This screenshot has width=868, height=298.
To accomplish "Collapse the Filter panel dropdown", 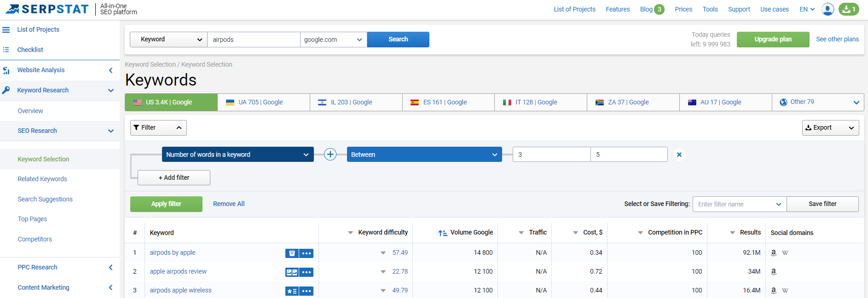I will 158,127.
